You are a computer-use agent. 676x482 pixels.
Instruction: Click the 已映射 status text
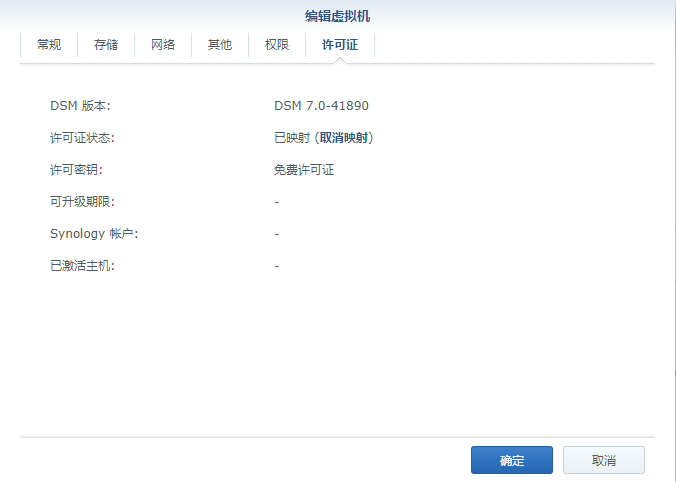pos(292,138)
